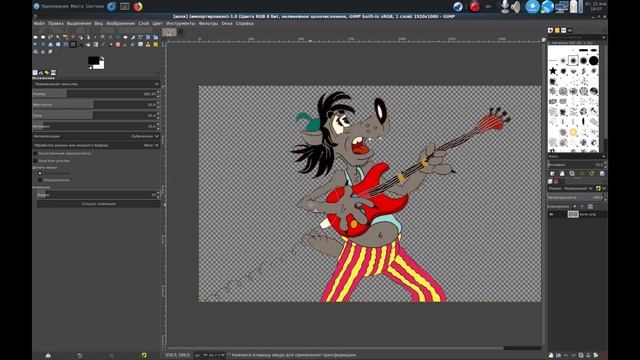Adjust Strength slider
The image size is (640, 360).
(94, 116)
